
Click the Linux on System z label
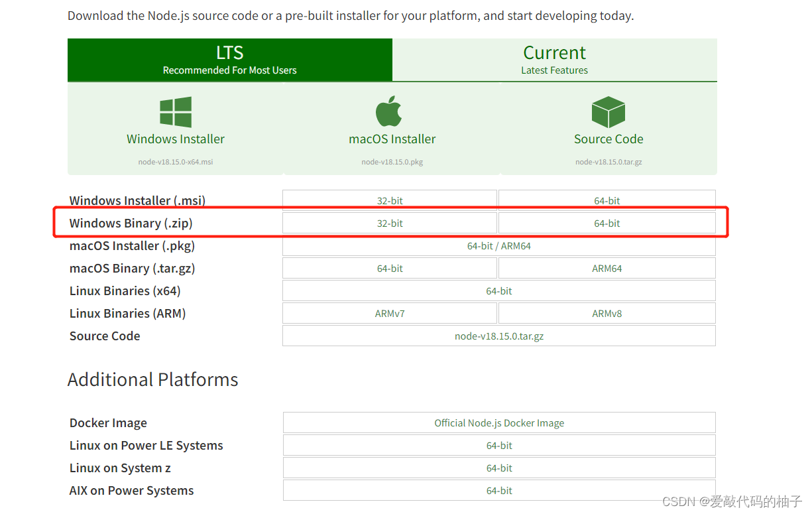tap(120, 468)
